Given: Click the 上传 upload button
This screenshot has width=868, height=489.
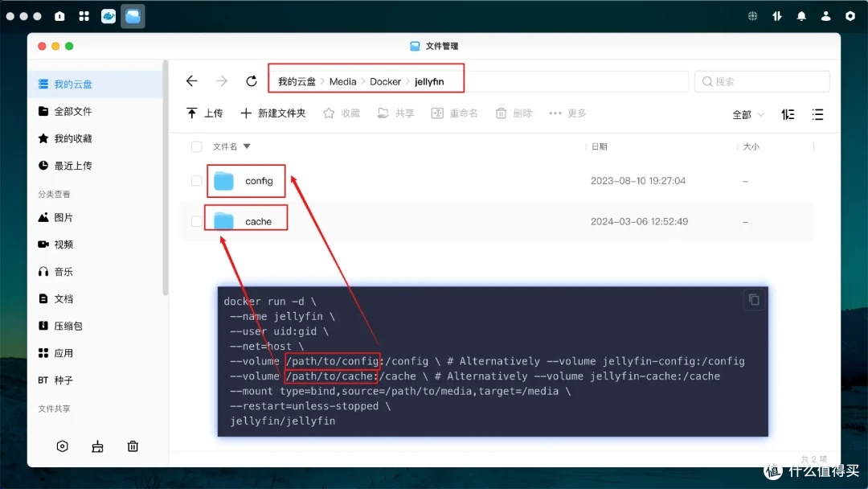Looking at the screenshot, I should click(205, 113).
